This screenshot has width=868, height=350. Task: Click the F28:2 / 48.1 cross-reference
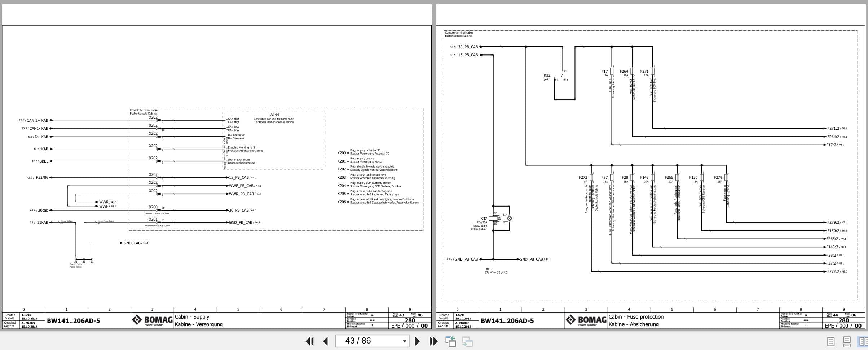(x=836, y=255)
